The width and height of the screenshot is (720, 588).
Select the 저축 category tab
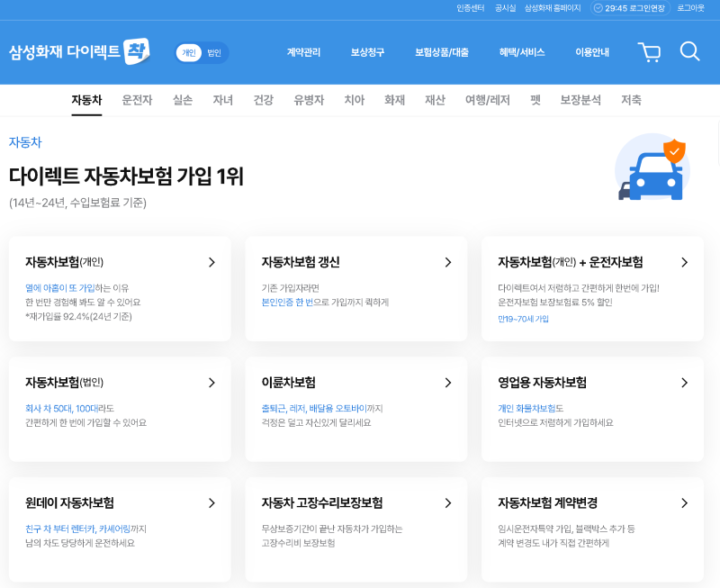[x=631, y=100]
